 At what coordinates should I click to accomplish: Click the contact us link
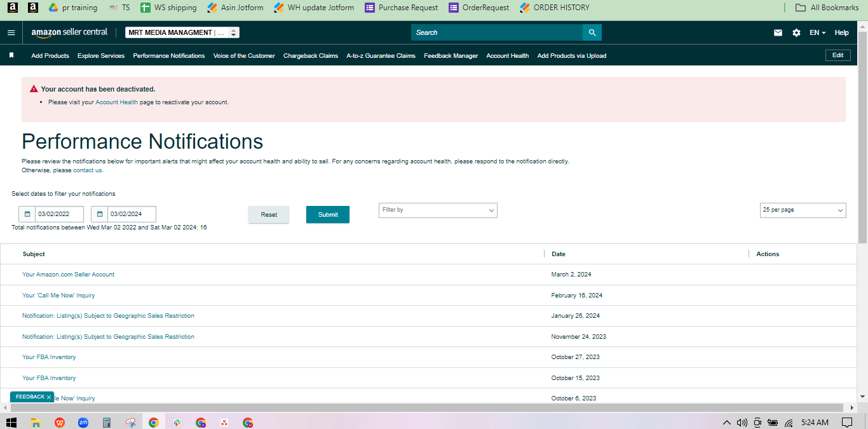coord(87,170)
